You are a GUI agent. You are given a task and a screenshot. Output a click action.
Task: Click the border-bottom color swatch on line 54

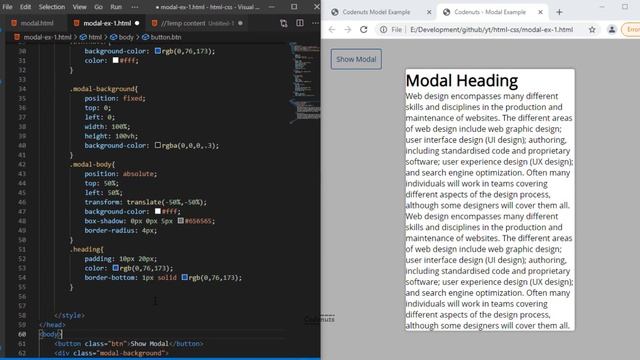coord(184,278)
